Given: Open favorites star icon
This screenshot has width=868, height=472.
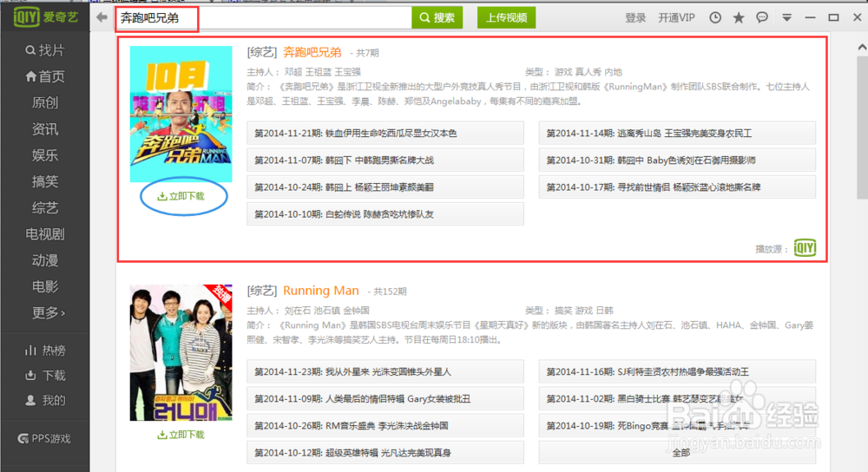Looking at the screenshot, I should click(739, 17).
